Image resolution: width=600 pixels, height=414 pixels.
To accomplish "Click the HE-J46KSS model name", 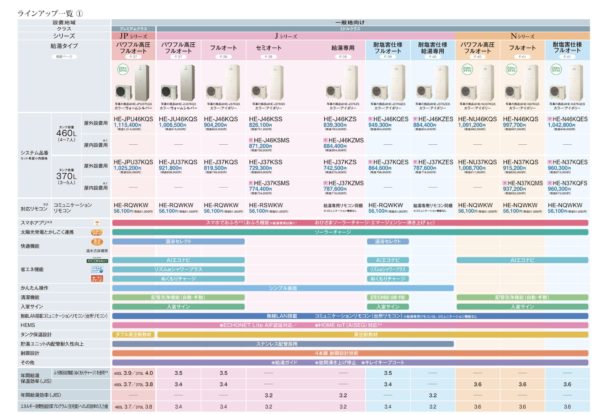I will pos(266,119).
